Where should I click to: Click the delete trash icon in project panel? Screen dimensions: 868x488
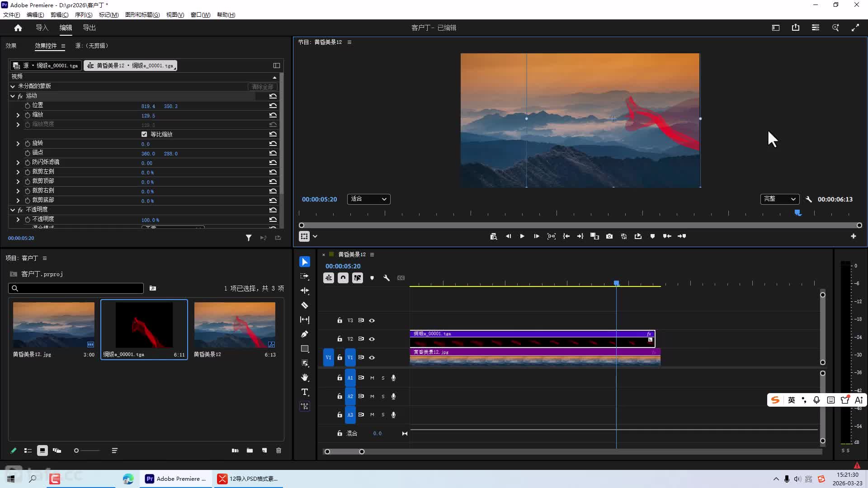click(279, 450)
